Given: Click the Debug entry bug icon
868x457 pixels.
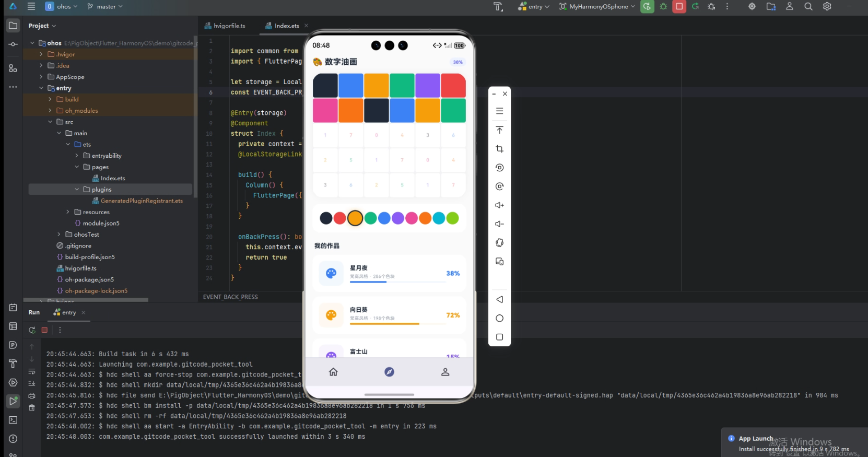Looking at the screenshot, I should [663, 6].
